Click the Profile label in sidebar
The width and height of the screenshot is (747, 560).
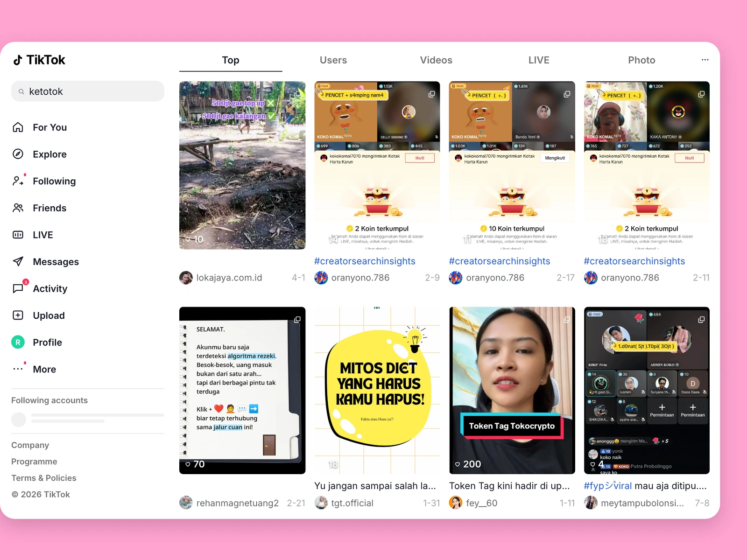click(x=48, y=342)
